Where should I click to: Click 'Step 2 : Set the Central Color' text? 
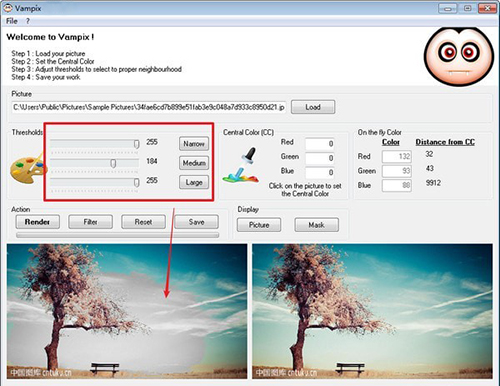point(53,61)
